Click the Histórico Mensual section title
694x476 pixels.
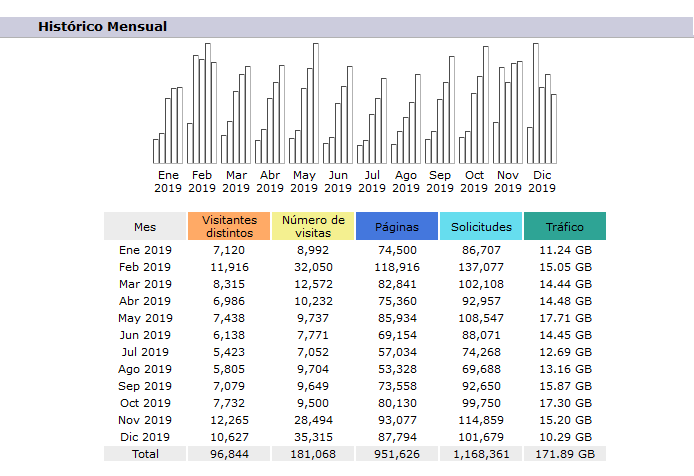pos(102,27)
